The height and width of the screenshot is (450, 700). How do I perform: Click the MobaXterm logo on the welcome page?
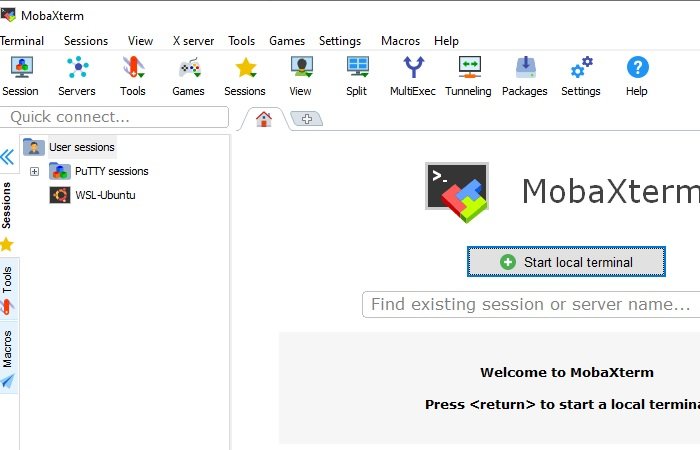pos(457,192)
